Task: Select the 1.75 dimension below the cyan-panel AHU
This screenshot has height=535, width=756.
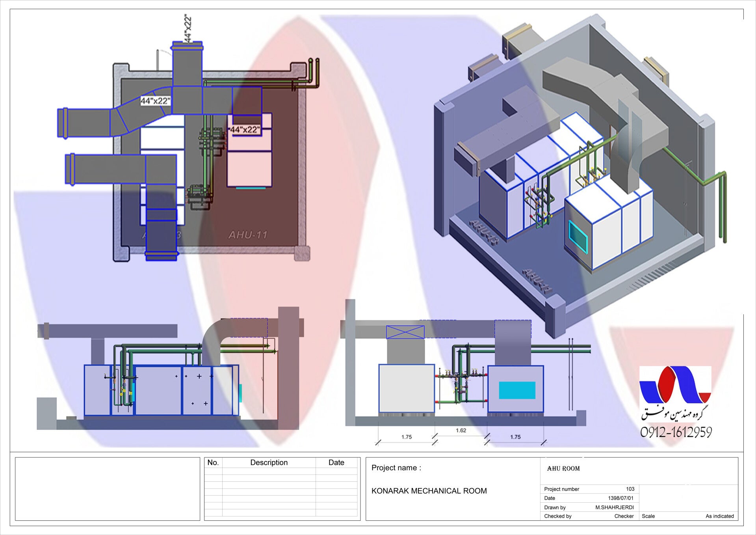Action: (515, 437)
